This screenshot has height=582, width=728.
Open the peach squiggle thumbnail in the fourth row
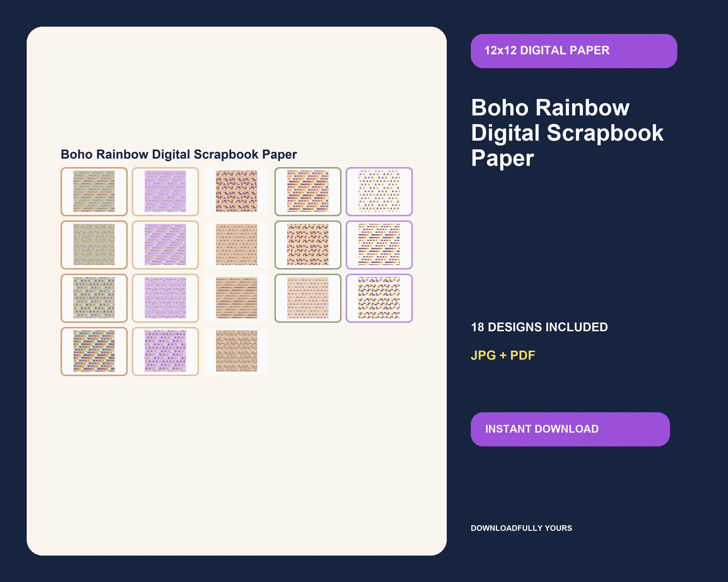tap(236, 351)
